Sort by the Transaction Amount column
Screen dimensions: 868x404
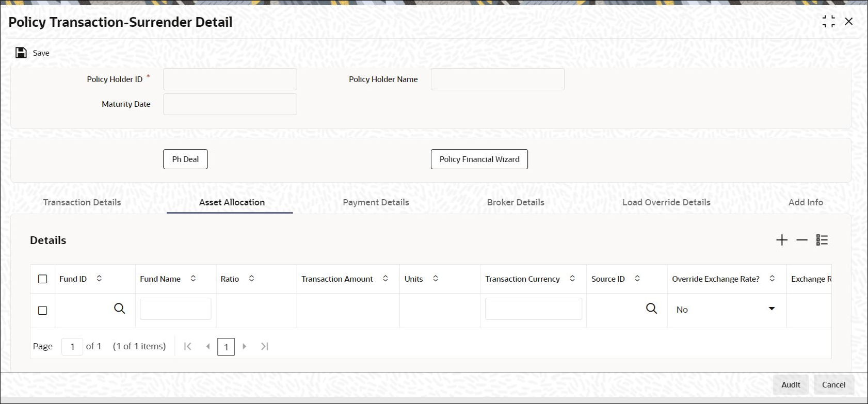385,279
